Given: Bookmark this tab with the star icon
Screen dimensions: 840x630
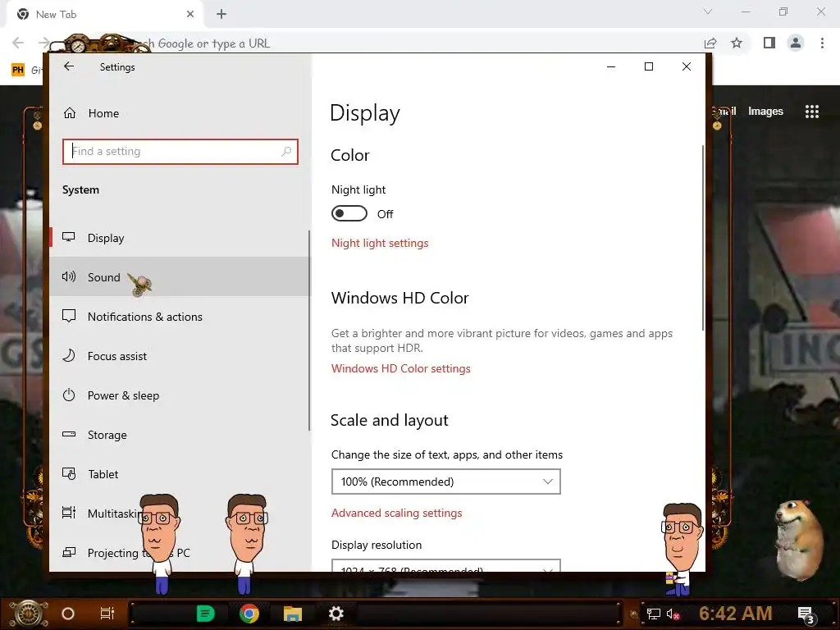Looking at the screenshot, I should click(737, 43).
